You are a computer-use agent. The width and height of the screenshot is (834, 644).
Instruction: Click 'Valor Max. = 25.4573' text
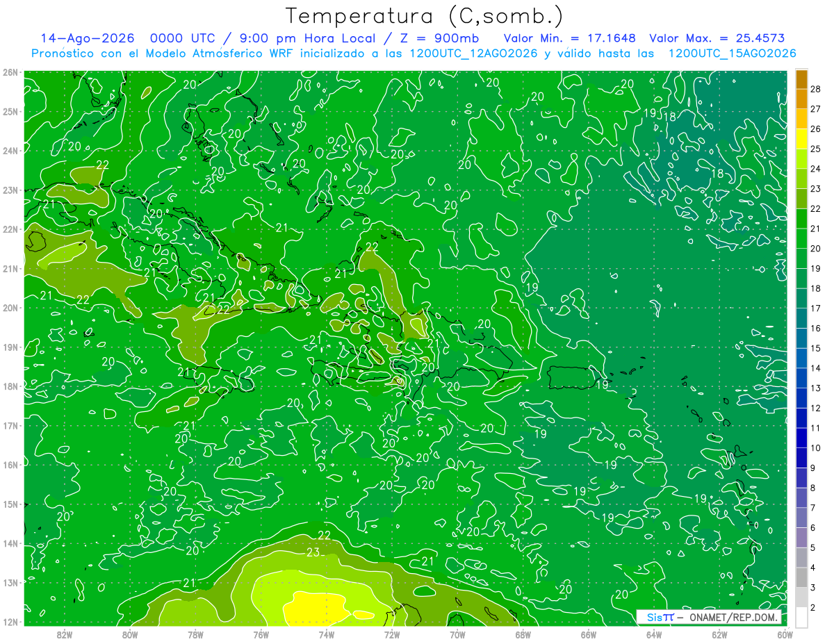click(717, 38)
